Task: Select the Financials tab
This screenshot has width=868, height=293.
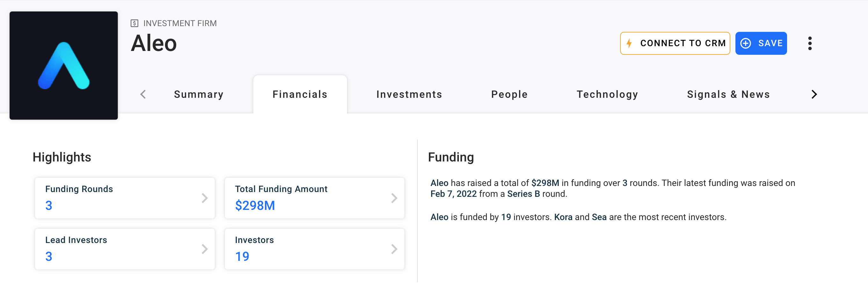Action: [x=300, y=94]
